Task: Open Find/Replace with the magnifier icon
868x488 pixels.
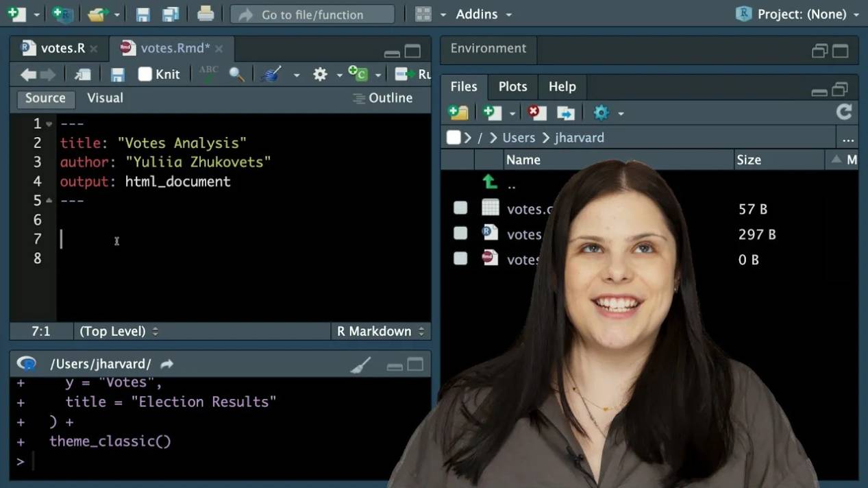Action: pyautogui.click(x=236, y=74)
